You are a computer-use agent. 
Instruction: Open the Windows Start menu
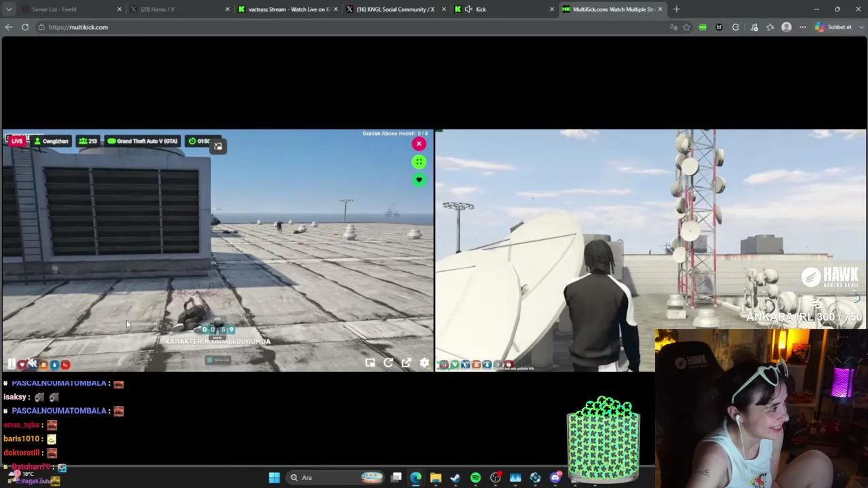coord(274,478)
